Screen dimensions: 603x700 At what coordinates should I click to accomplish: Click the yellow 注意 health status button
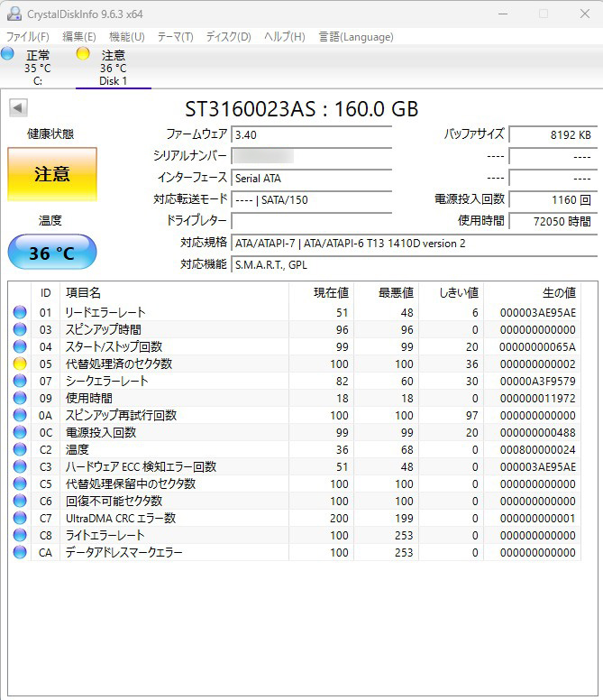[52, 174]
